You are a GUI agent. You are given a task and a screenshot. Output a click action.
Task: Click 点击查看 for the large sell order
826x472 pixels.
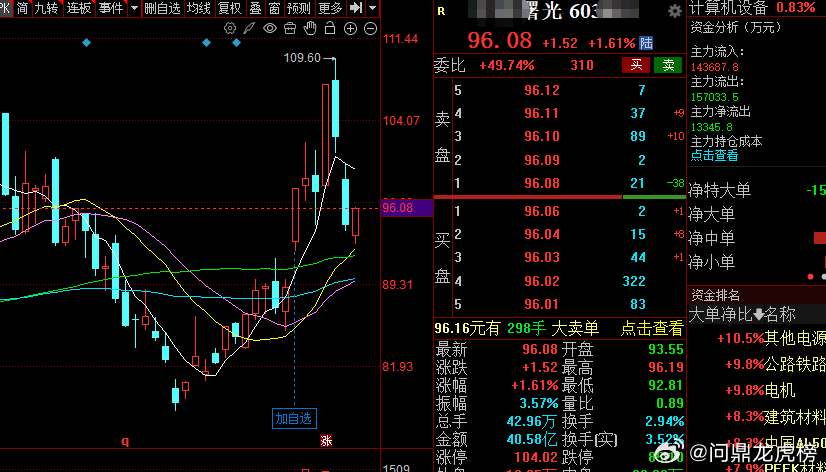tap(652, 329)
